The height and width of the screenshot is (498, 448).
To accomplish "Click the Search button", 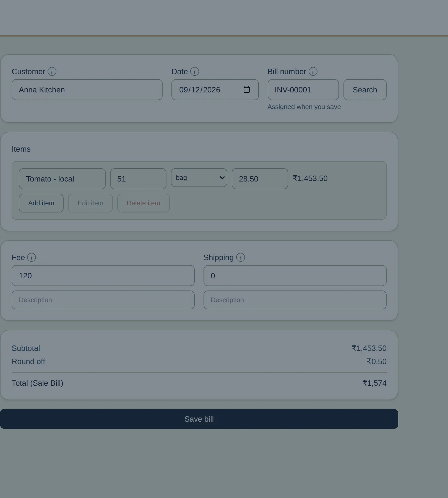I will pyautogui.click(x=365, y=90).
